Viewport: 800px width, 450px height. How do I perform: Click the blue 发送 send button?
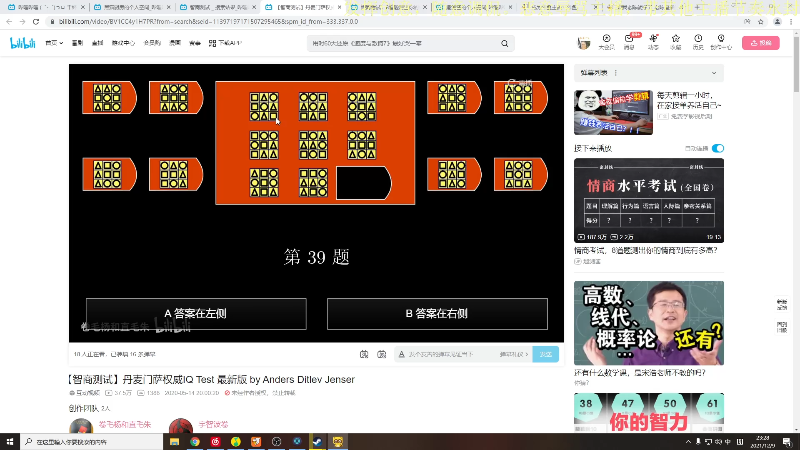tap(545, 354)
